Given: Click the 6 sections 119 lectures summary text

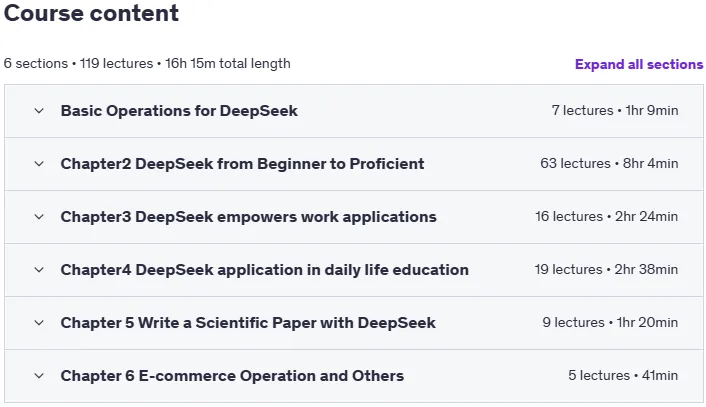Looking at the screenshot, I should 147,63.
